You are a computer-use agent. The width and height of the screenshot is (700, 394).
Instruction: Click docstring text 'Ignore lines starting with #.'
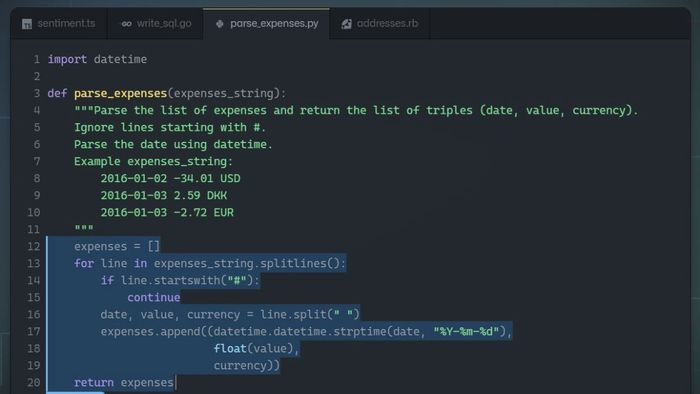[x=170, y=128]
